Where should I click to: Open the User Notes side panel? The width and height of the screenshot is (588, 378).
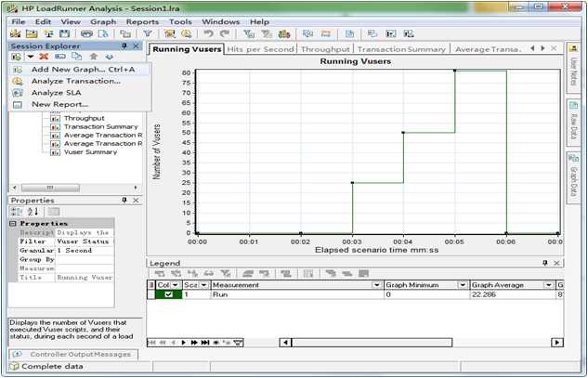point(573,68)
